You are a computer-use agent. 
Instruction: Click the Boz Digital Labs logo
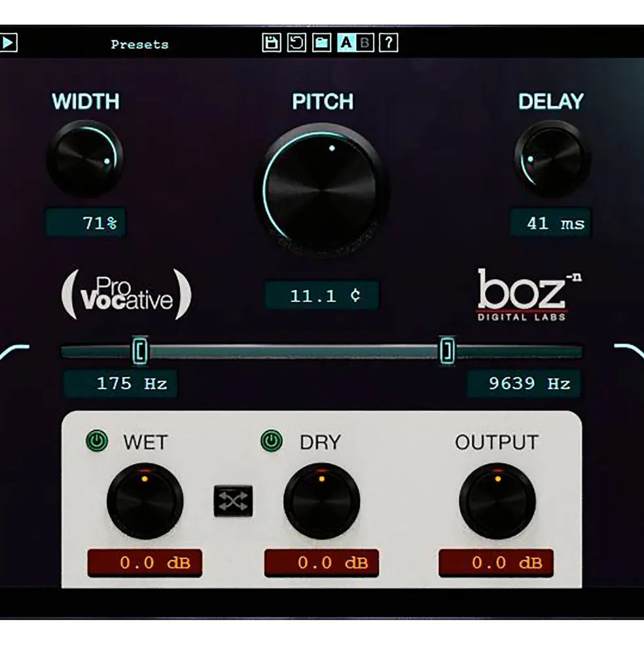pyautogui.click(x=529, y=295)
